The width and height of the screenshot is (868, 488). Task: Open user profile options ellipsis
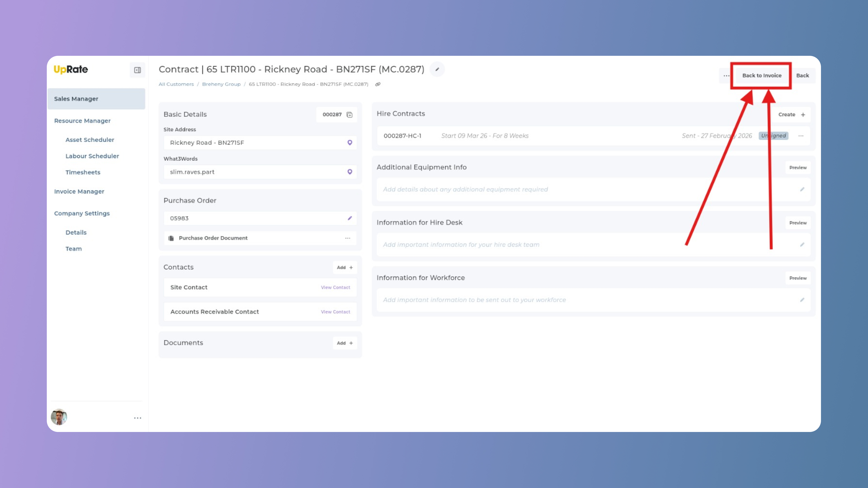(x=137, y=418)
